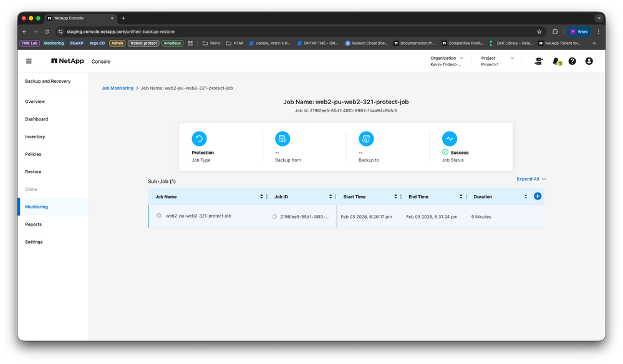Open a new browser tab
Viewport: 623px width, 364px height.
coord(123,18)
